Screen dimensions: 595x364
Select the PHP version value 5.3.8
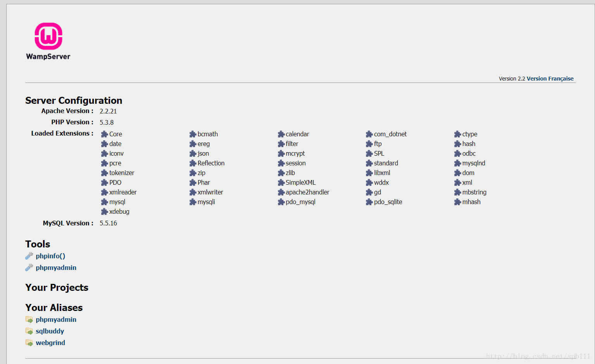coord(107,122)
